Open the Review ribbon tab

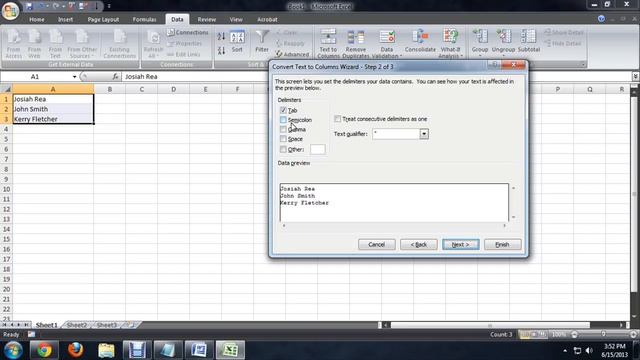tap(207, 19)
